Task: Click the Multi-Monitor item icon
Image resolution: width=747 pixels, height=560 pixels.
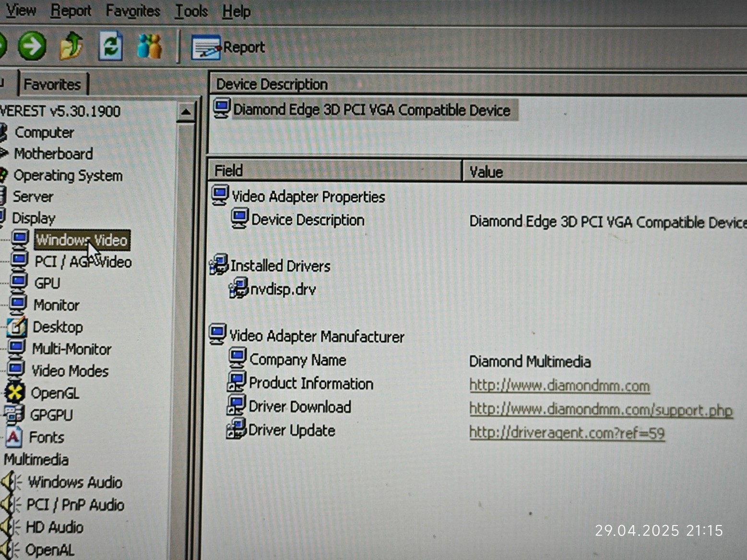Action: pyautogui.click(x=16, y=348)
